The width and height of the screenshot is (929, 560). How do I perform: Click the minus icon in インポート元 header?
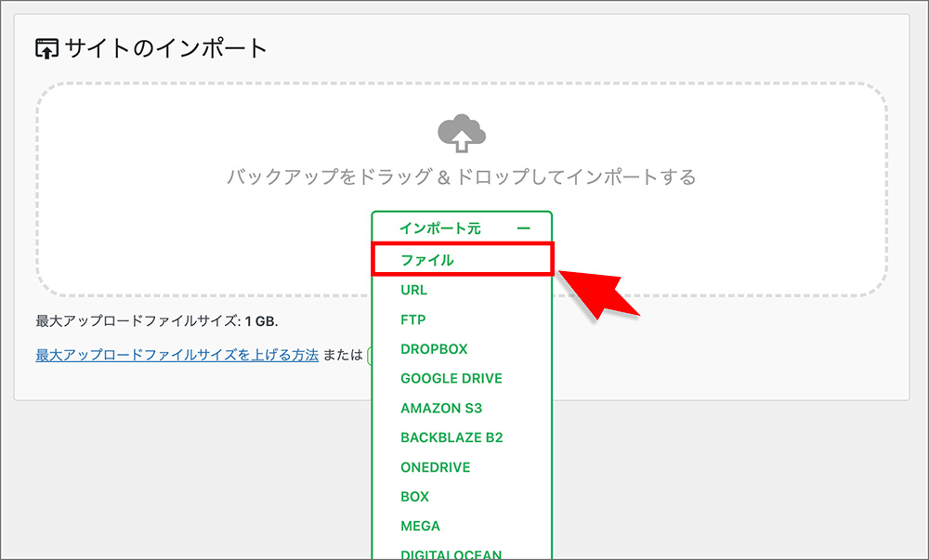523,228
